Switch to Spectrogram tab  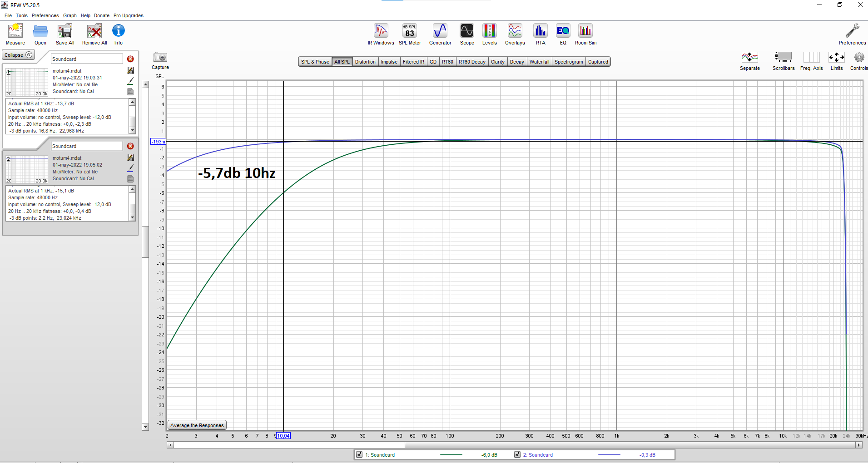(569, 62)
